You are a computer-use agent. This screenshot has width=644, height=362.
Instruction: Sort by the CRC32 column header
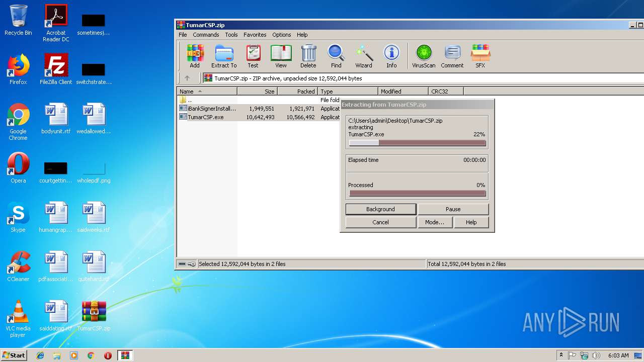[446, 92]
